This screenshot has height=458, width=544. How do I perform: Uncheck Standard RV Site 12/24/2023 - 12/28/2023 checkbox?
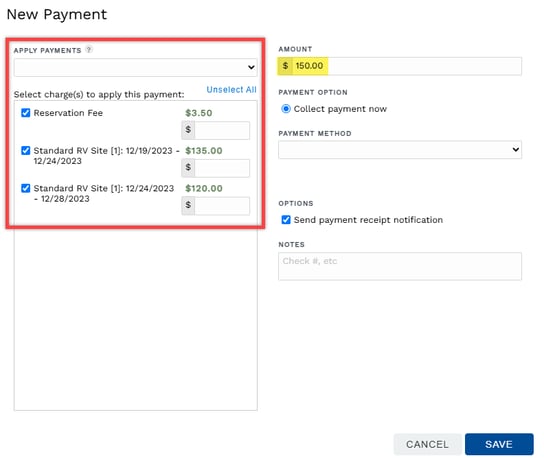point(25,188)
